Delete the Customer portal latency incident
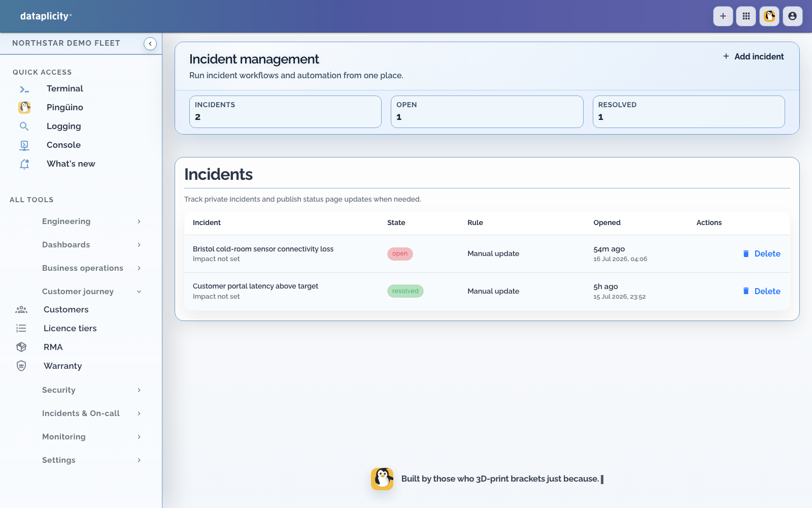812x508 pixels. 761,291
